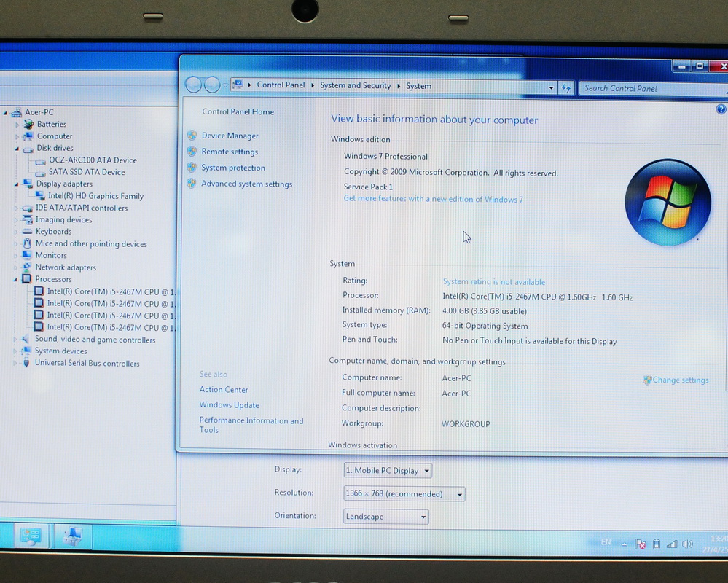Click the Acer-PC root computer icon
The image size is (728, 583).
[x=17, y=112]
